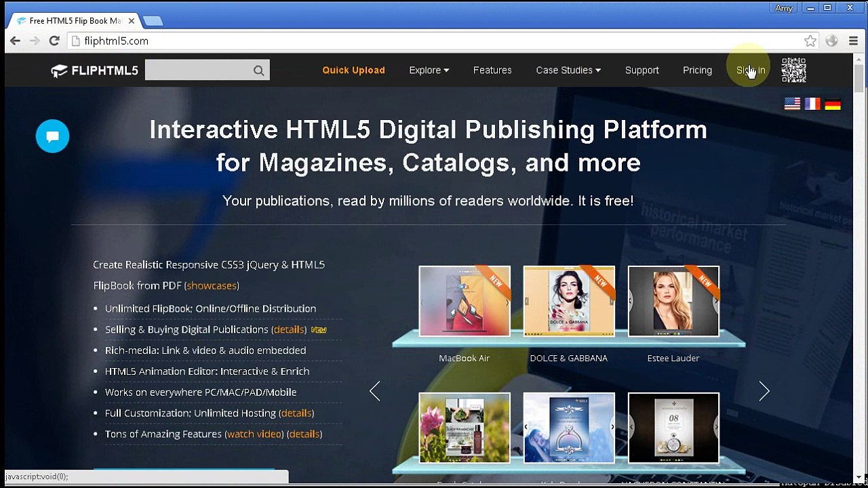The height and width of the screenshot is (488, 868).
Task: Open the QR code icon in navbar
Action: coord(793,70)
